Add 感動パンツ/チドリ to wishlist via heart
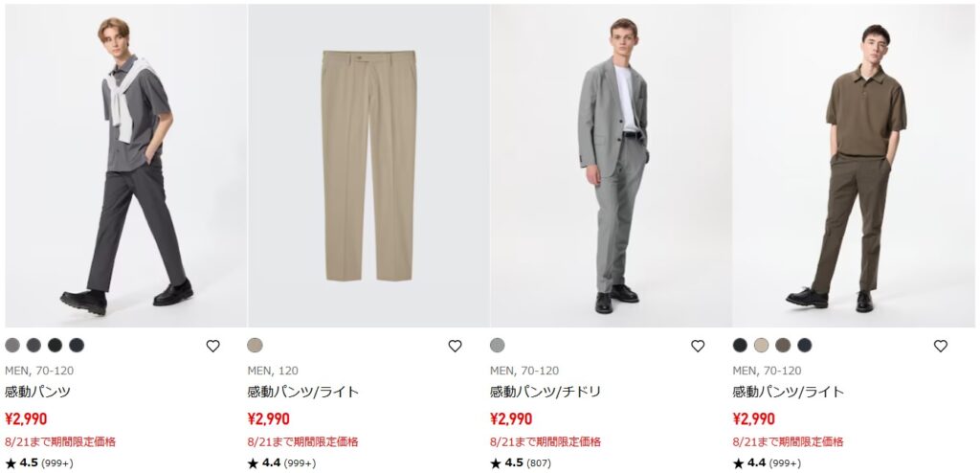Viewport: 980px width, 473px height. (x=698, y=346)
